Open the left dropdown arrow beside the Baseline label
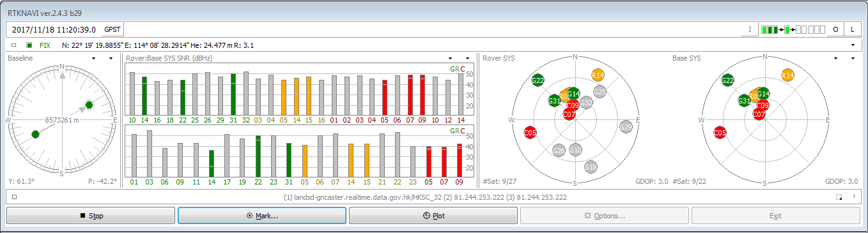Viewport: 868px width, 233px height. [x=94, y=58]
